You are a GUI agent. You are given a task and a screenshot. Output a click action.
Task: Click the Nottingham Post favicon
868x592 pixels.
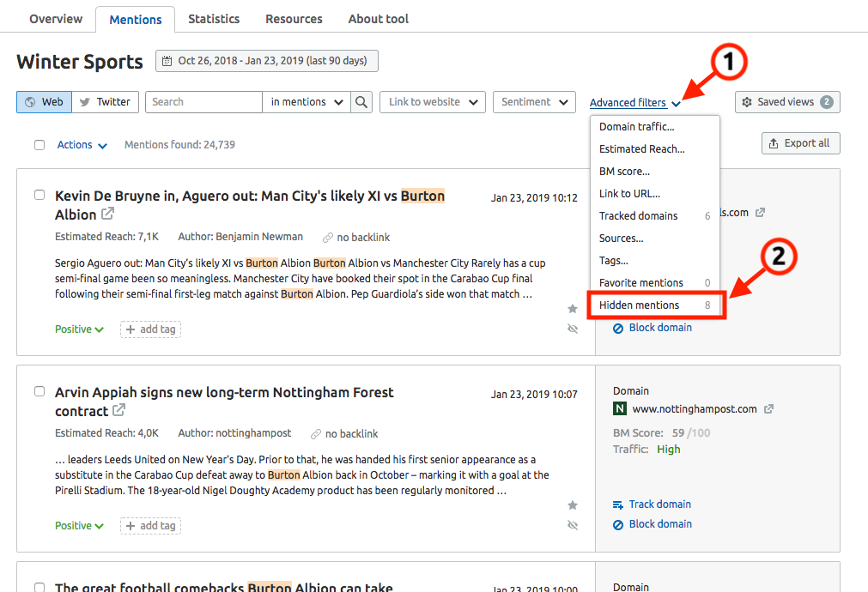619,409
